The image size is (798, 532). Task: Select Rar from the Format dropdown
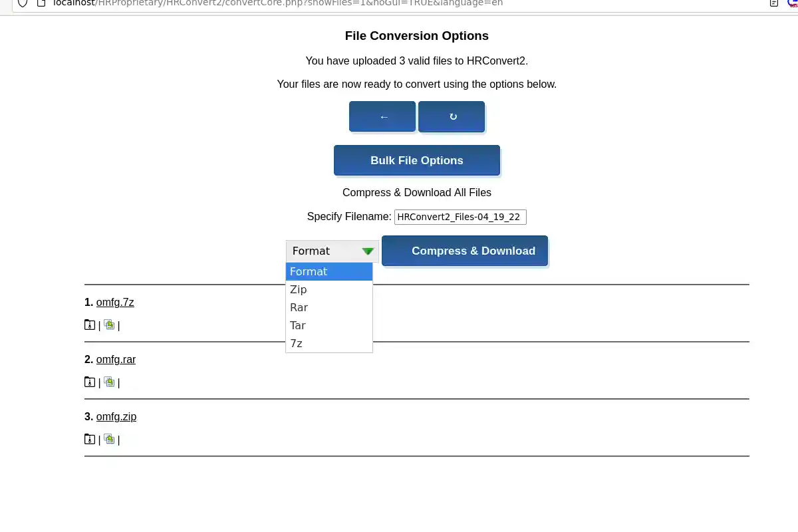pyautogui.click(x=299, y=307)
